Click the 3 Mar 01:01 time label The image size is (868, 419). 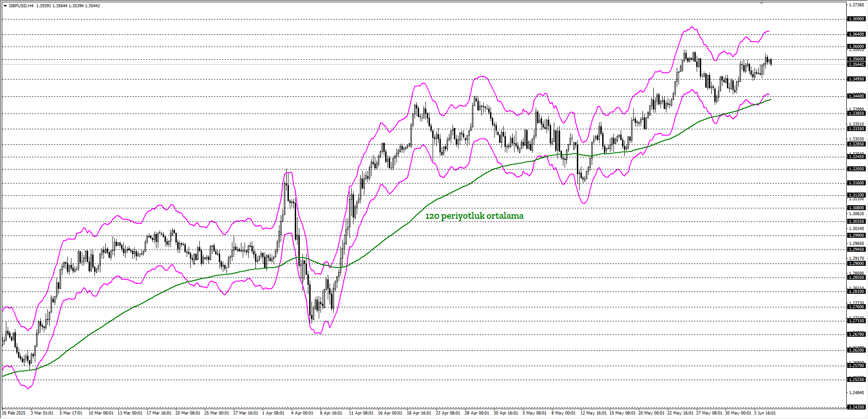tap(42, 413)
